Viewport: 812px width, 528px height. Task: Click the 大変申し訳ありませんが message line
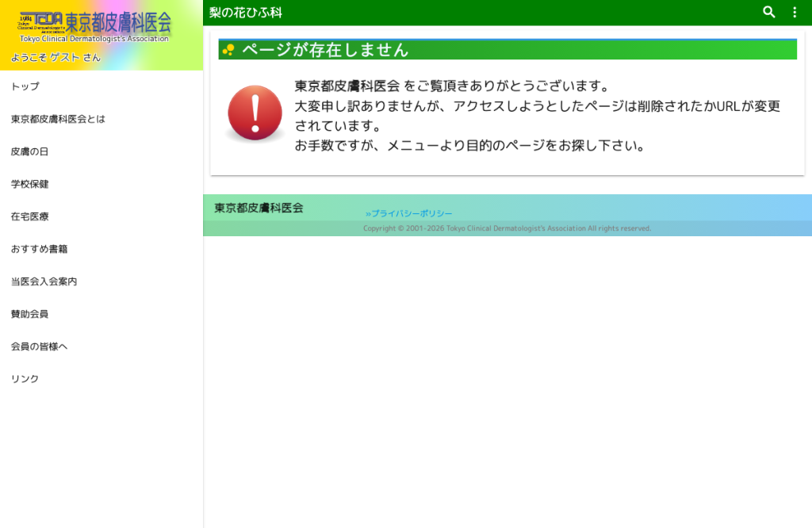pyautogui.click(x=538, y=116)
